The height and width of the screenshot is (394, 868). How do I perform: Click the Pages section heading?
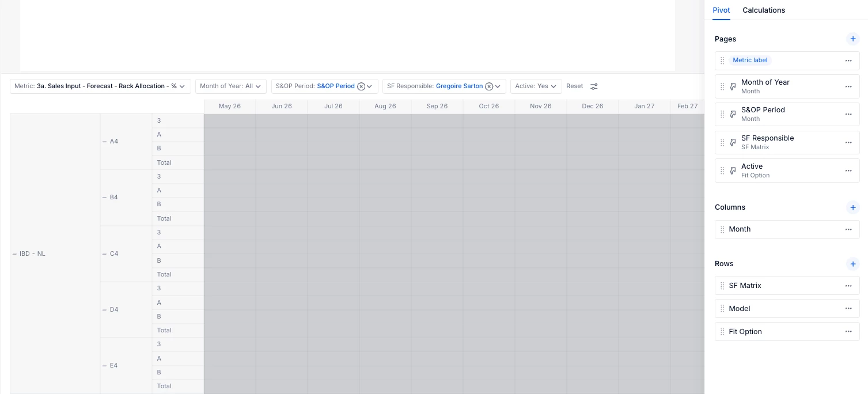coord(725,39)
